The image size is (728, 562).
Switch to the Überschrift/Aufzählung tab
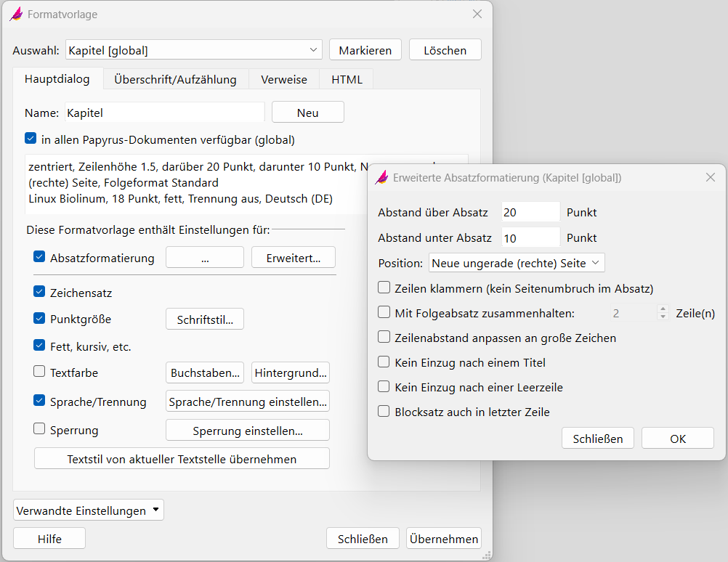(x=175, y=79)
